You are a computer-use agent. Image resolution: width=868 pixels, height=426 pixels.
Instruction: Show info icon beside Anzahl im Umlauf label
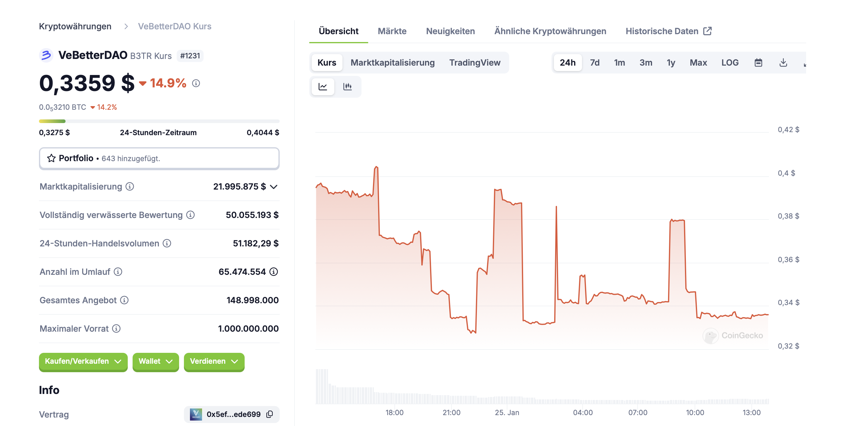pos(118,272)
